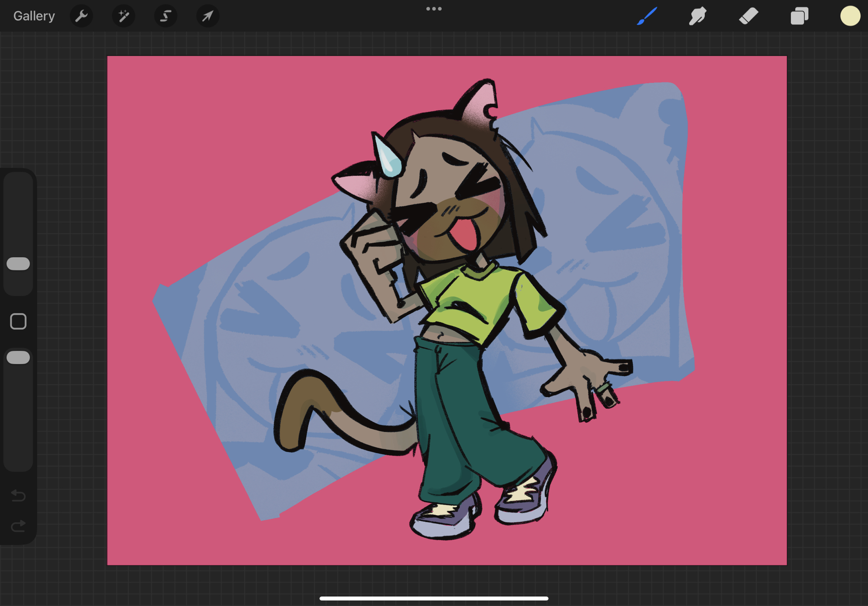Open the Adjustments magic wand menu

click(123, 16)
